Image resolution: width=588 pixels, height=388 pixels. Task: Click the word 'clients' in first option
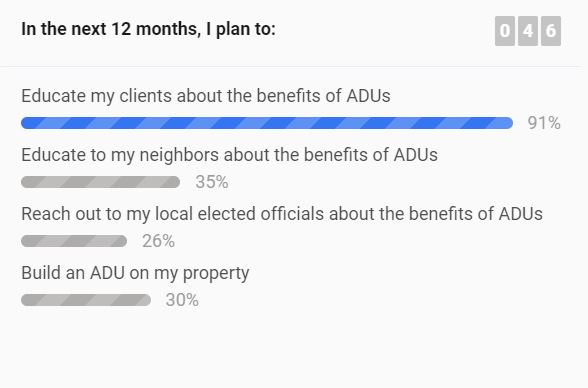(146, 96)
